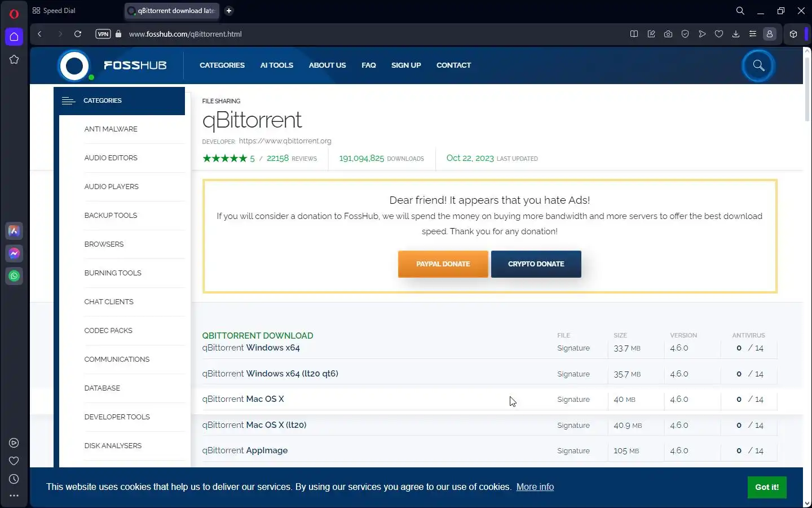Add page to bookmarks heart icon
This screenshot has height=508, width=812.
719,34
